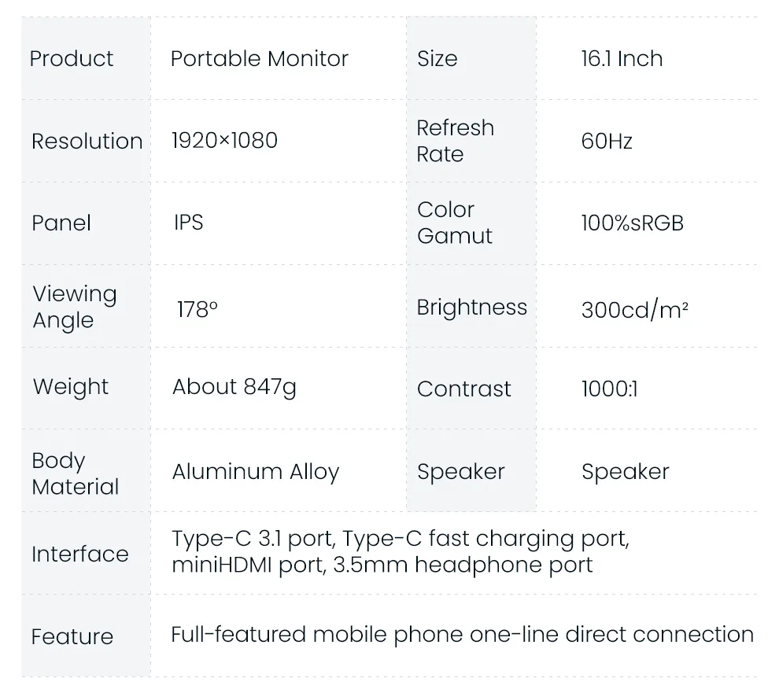Click the 'Interface' row label

tap(79, 554)
